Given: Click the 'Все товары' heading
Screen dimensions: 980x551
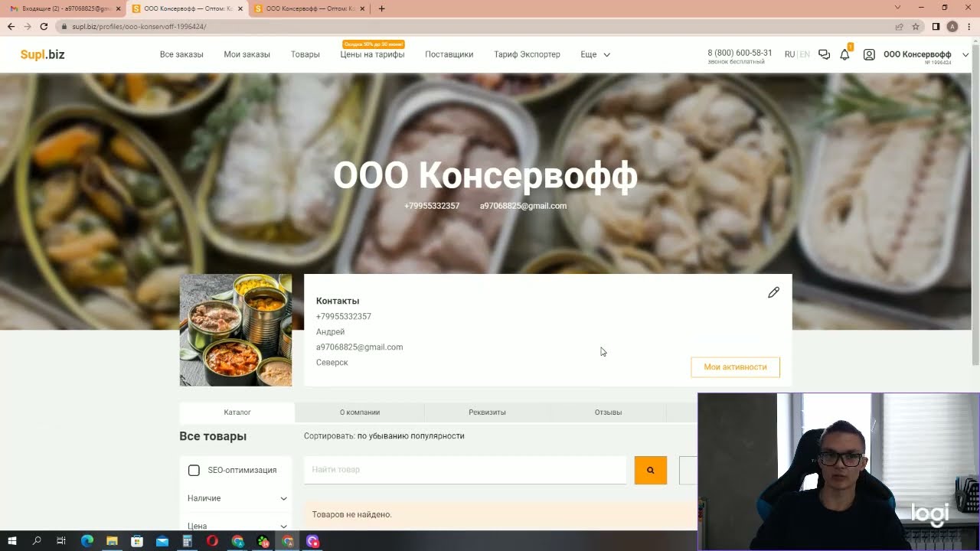Looking at the screenshot, I should [x=213, y=436].
